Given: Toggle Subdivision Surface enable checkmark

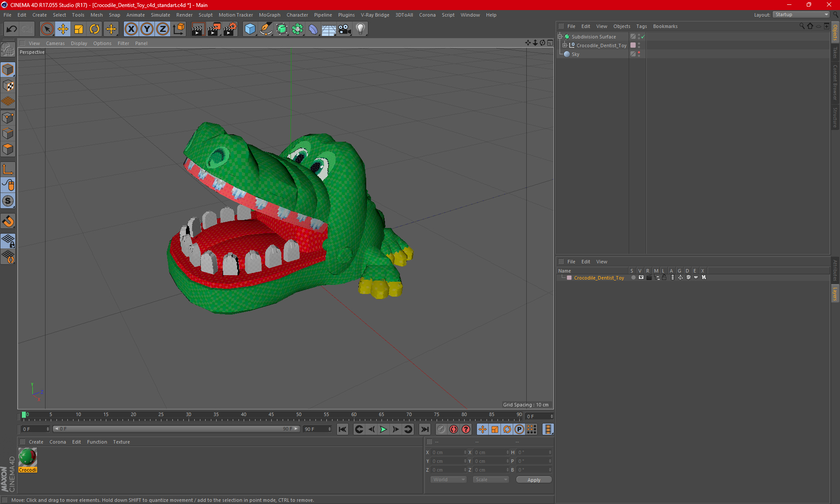Looking at the screenshot, I should pyautogui.click(x=643, y=37).
